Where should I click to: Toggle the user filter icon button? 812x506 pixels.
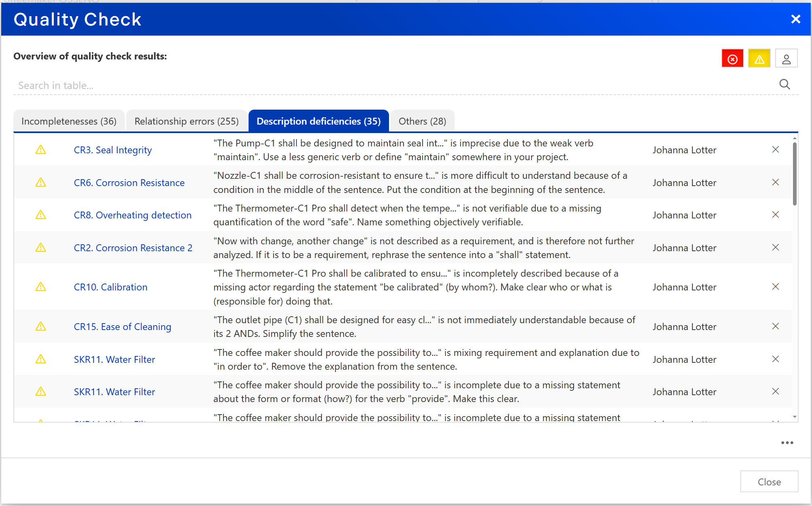[x=786, y=59]
